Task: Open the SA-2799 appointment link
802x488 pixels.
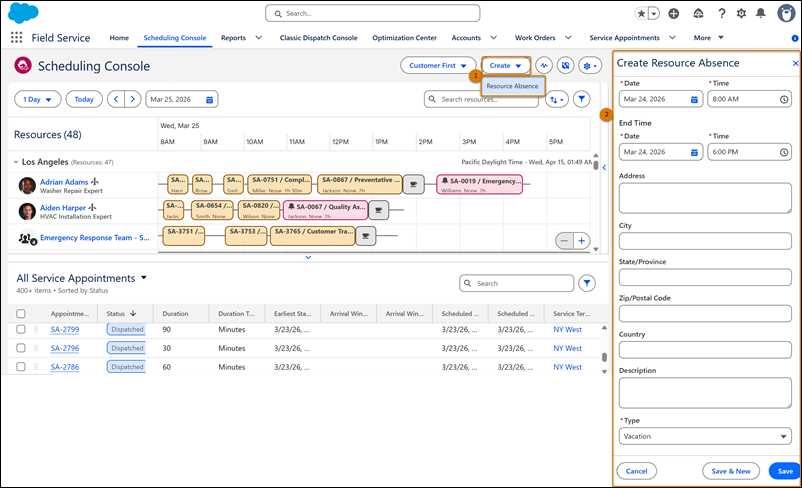Action: 65,329
